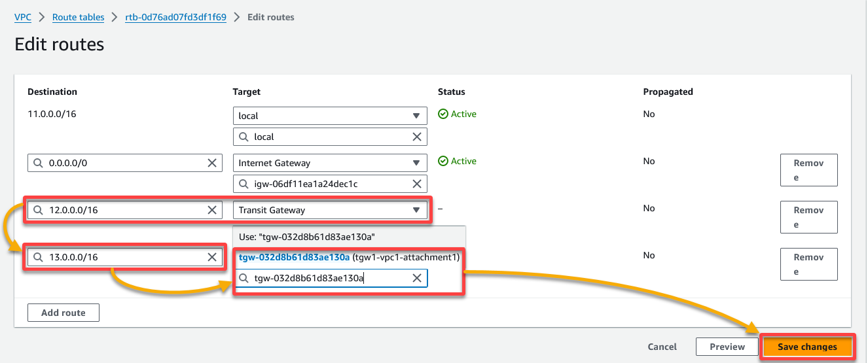Clear the 12.0.0.0/16 destination field
The height and width of the screenshot is (363, 868).
(x=212, y=210)
